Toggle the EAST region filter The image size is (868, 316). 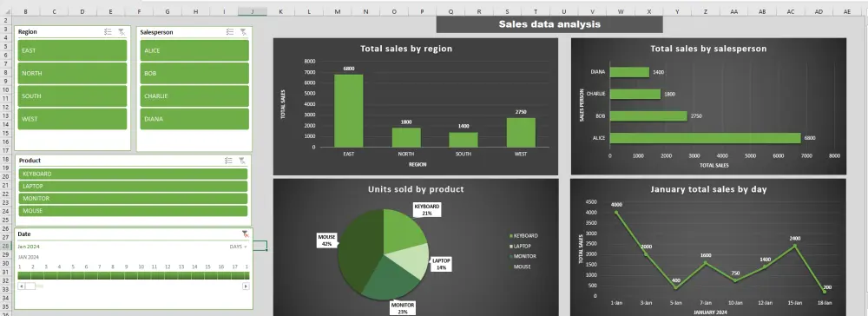72,50
